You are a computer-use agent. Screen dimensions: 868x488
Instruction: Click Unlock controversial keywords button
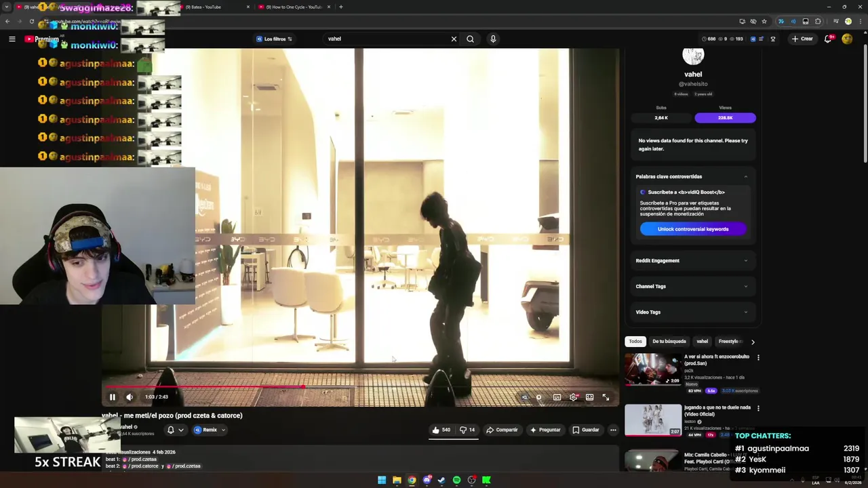coord(693,229)
